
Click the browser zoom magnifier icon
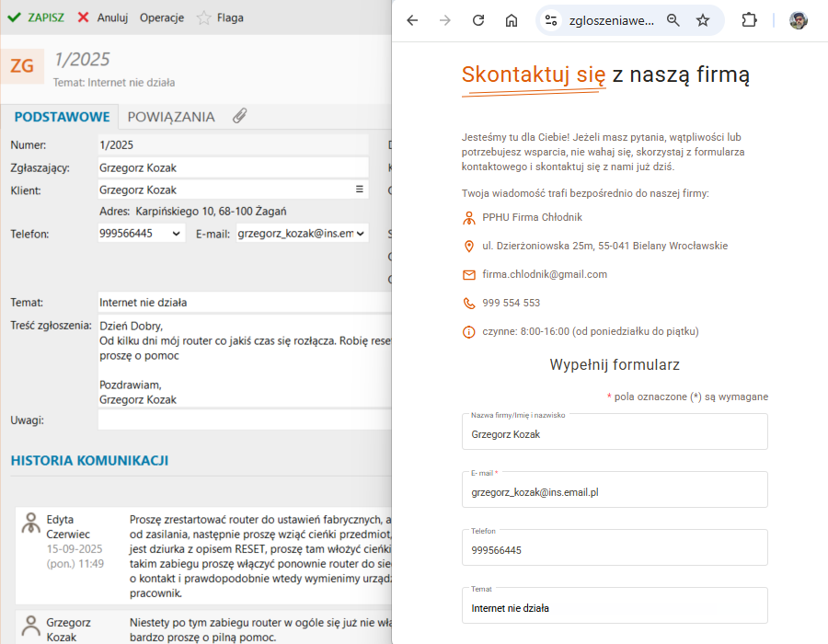(673, 20)
